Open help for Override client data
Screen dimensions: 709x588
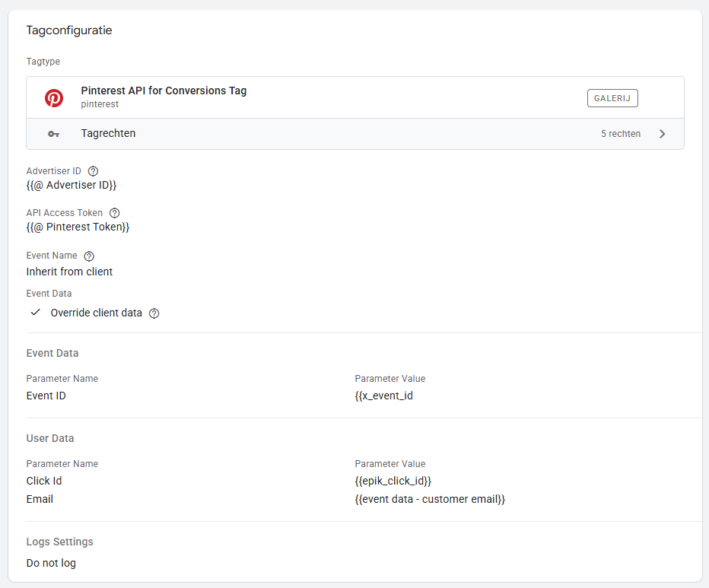click(x=154, y=313)
